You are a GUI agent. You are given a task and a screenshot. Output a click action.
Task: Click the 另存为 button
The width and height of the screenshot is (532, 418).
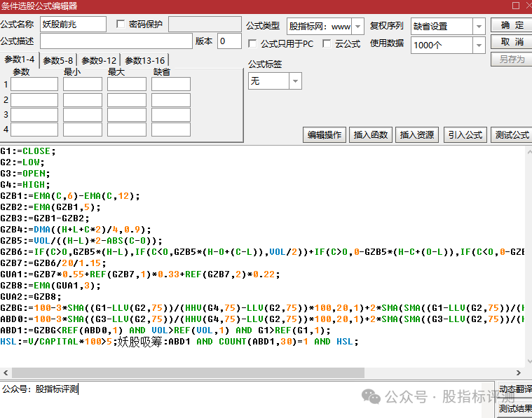point(512,59)
